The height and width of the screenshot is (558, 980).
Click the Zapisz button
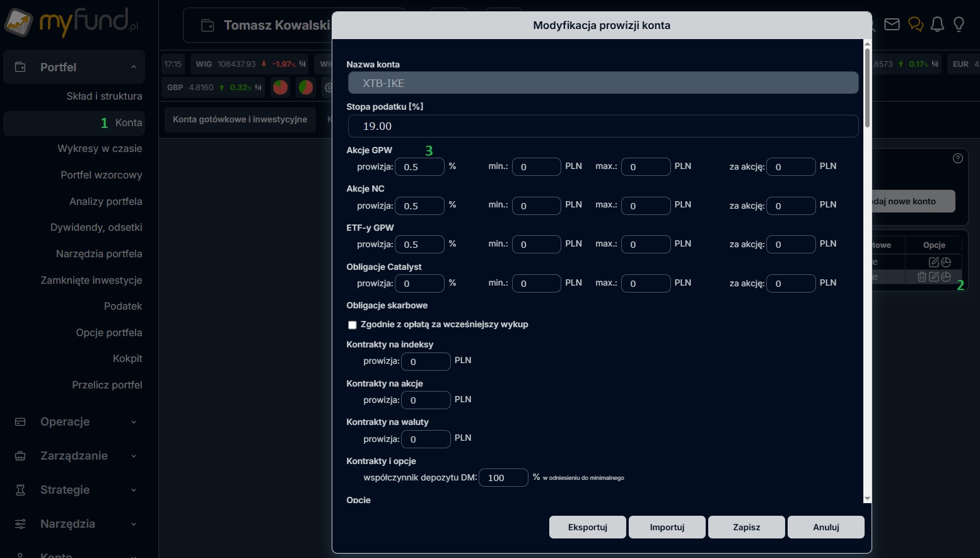pos(746,527)
